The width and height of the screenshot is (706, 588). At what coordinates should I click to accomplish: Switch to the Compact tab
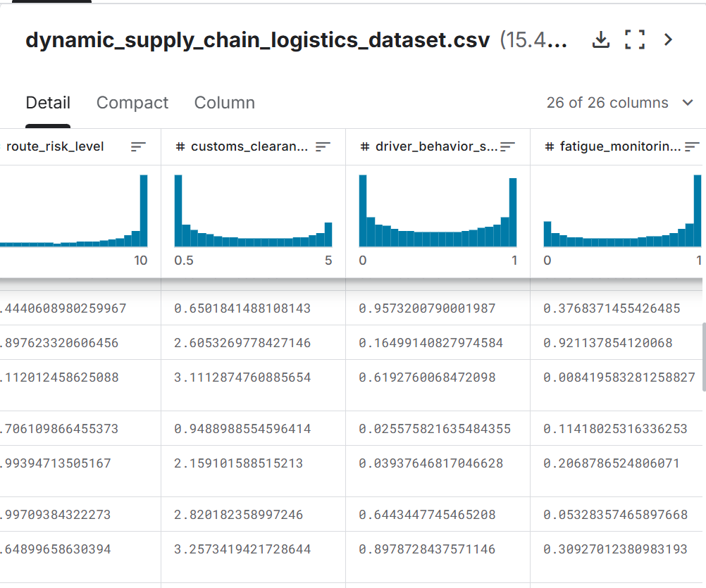(x=132, y=103)
